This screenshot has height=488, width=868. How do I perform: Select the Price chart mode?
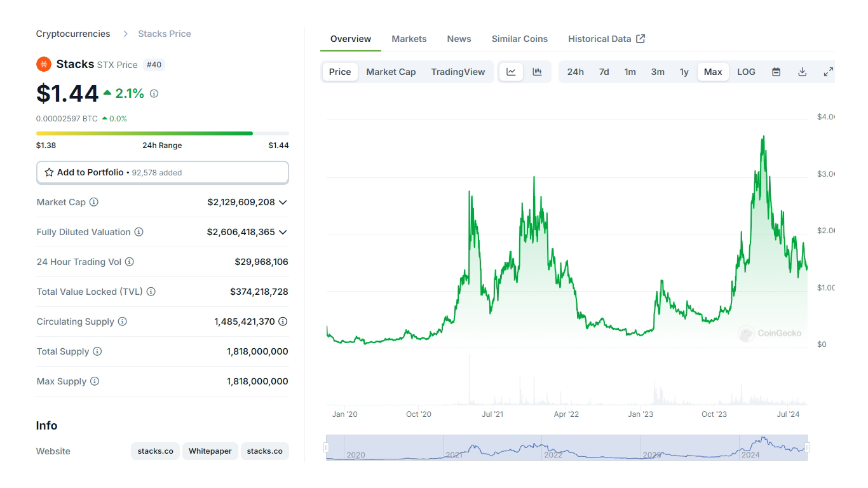click(x=340, y=72)
